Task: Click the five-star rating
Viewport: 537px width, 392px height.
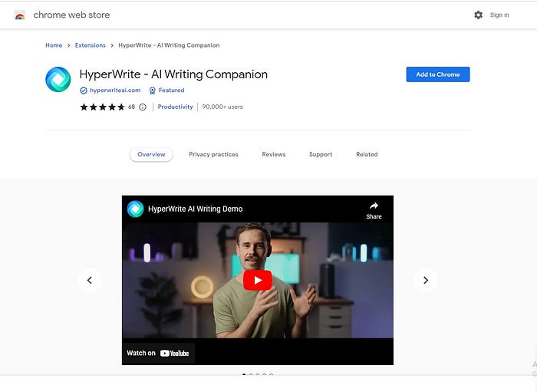Action: [102, 107]
